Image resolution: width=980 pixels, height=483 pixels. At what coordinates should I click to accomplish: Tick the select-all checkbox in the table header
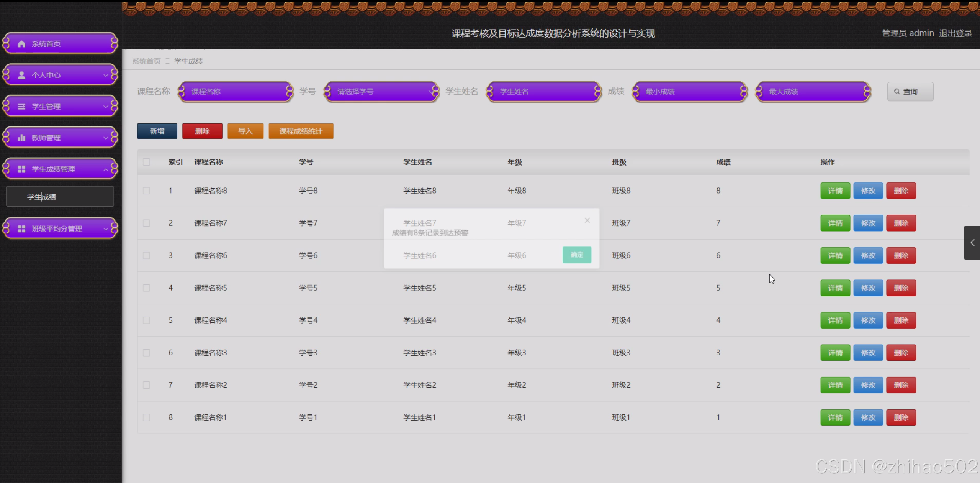point(146,162)
